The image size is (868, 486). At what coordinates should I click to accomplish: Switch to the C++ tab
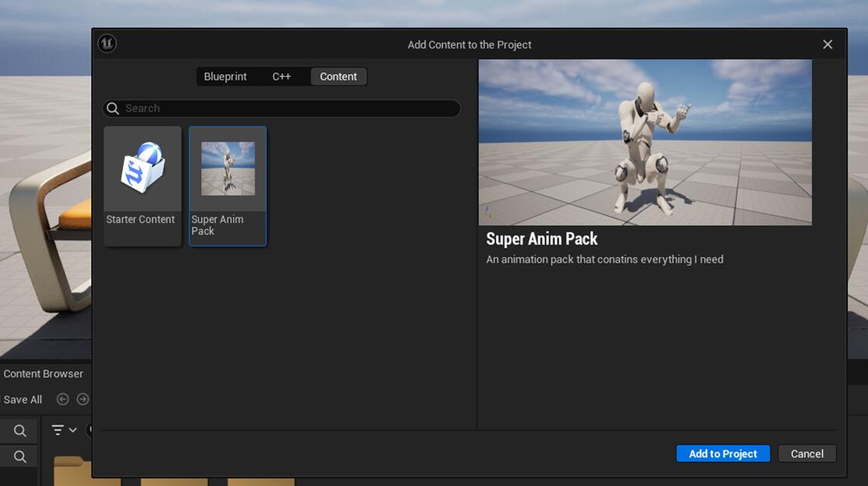pyautogui.click(x=282, y=76)
